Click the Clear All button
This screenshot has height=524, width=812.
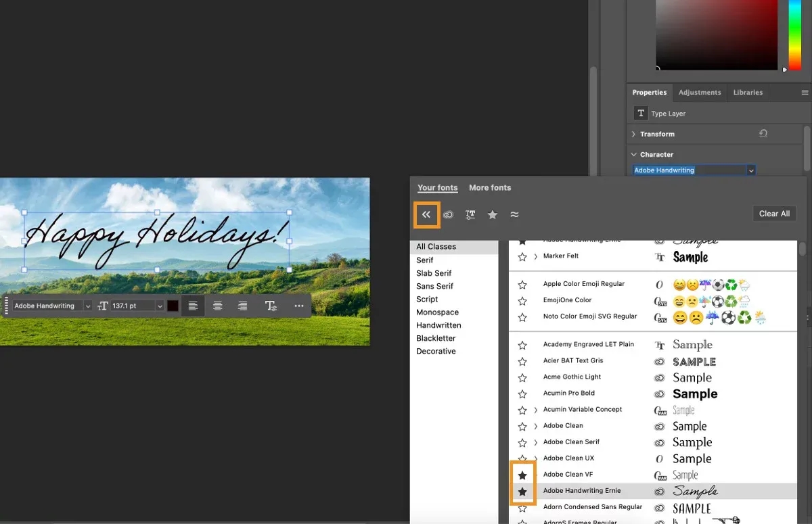coord(774,213)
